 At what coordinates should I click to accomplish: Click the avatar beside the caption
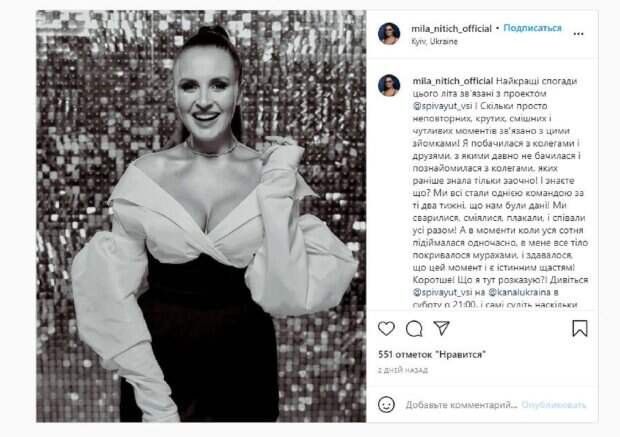[389, 85]
